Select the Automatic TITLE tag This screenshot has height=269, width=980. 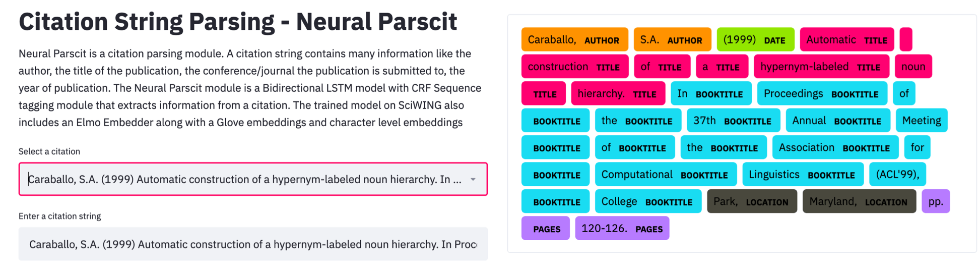(846, 40)
